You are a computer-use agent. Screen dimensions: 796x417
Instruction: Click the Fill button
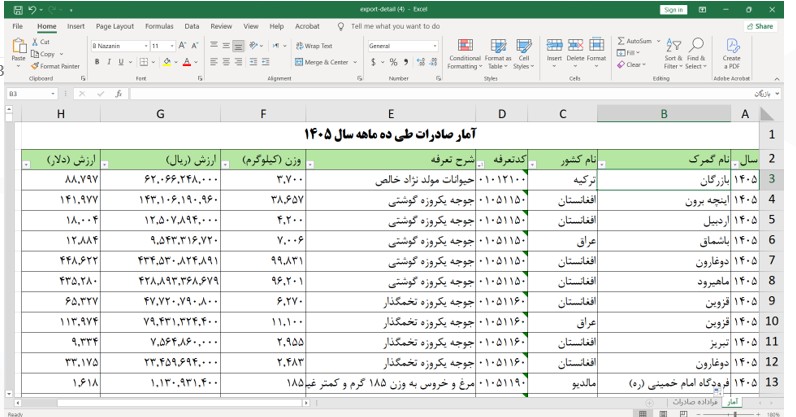(x=626, y=52)
